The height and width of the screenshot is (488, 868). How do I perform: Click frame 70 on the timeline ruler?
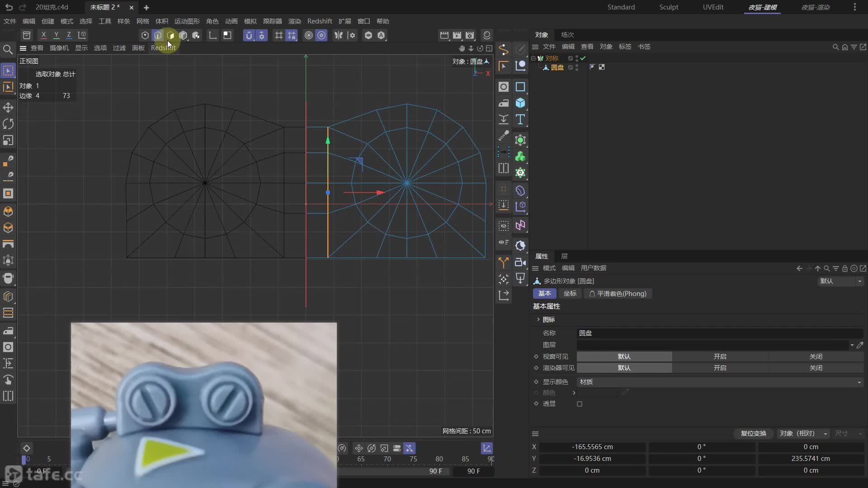387,459
